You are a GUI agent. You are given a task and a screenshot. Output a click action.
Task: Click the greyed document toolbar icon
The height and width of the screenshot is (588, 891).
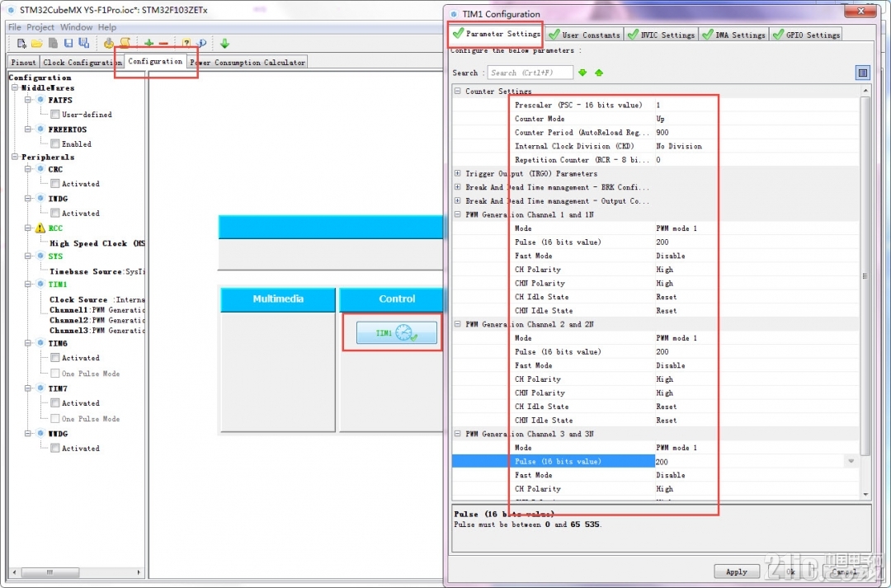(x=53, y=43)
